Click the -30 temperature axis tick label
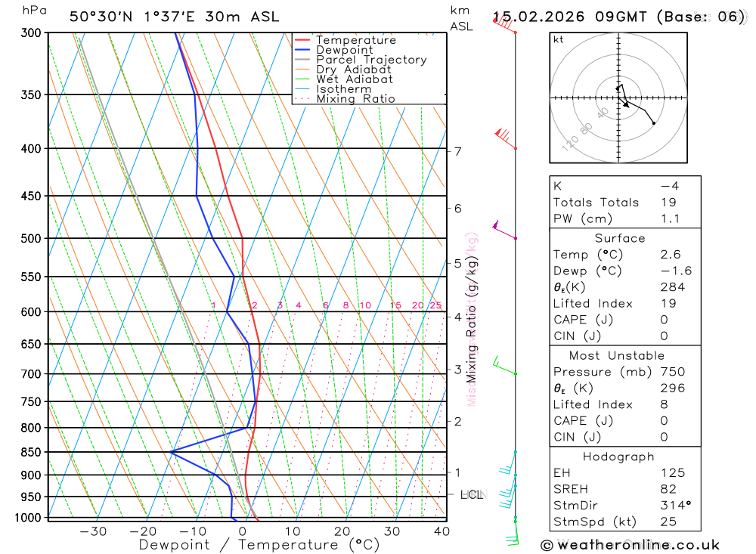The width and height of the screenshot is (756, 554). (x=93, y=531)
